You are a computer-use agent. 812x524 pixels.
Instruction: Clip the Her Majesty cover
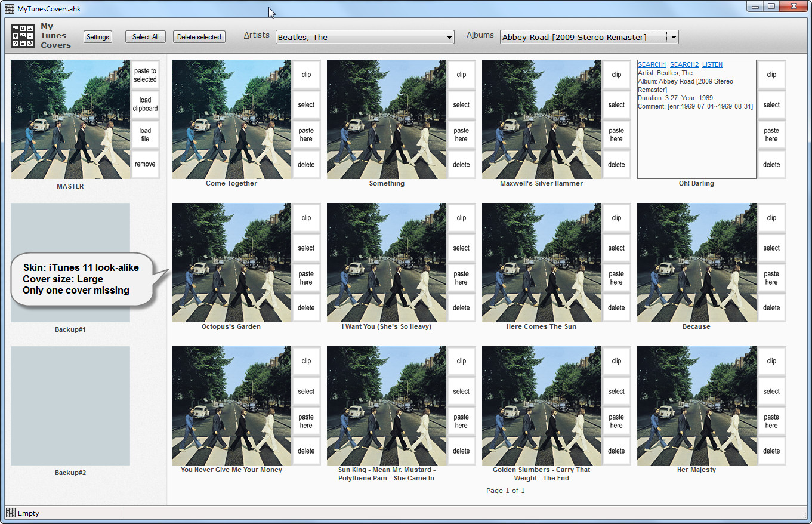coord(771,361)
